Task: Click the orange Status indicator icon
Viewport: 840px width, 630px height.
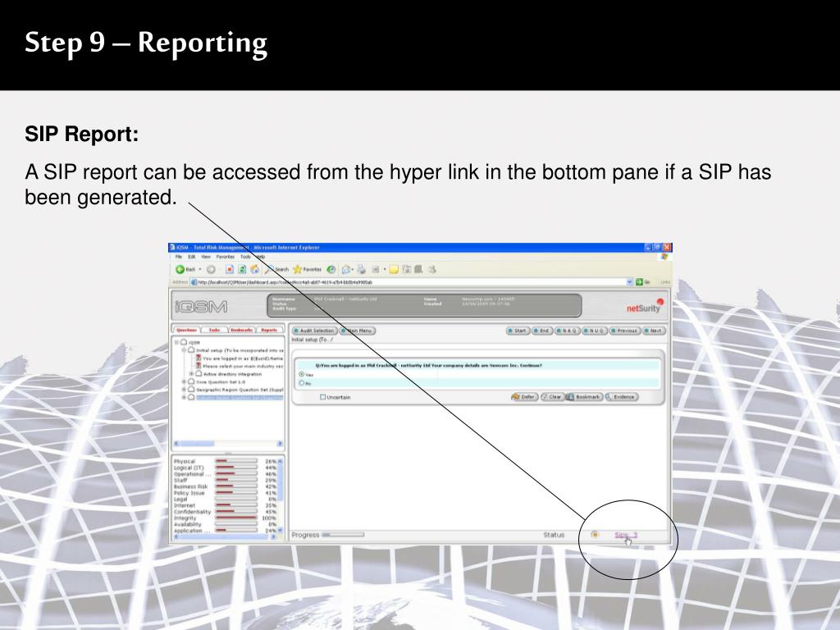Action: click(x=595, y=535)
